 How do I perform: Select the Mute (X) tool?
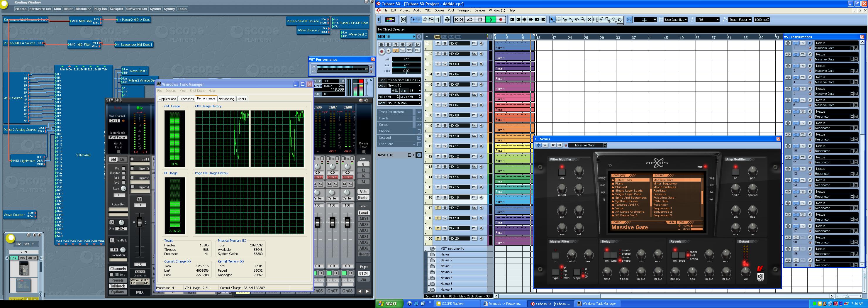click(x=589, y=20)
